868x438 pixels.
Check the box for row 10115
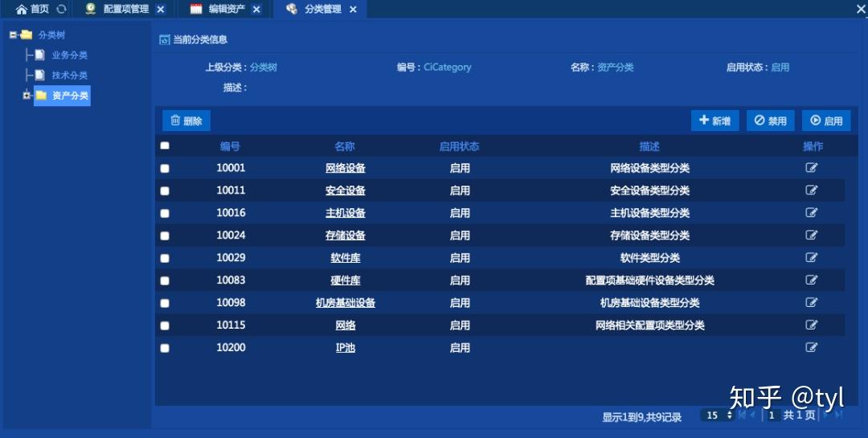(165, 325)
